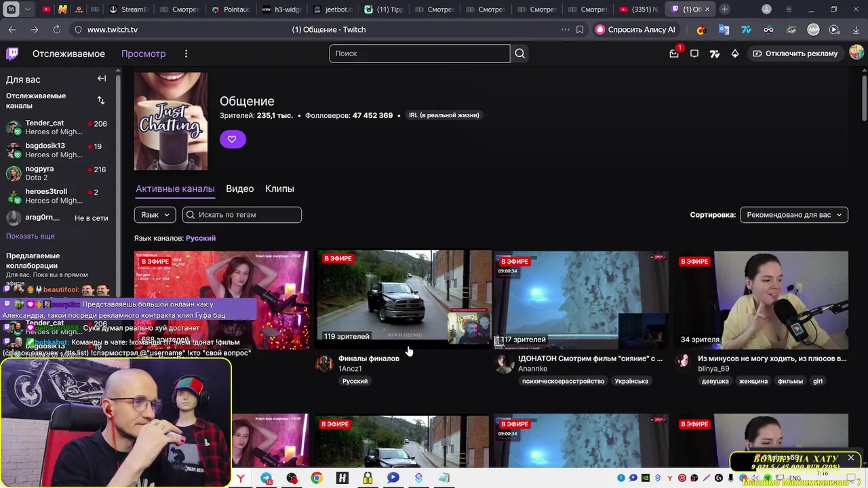Focus the 'Искать по тегам' tag search field
868x488 pixels.
pos(242,215)
